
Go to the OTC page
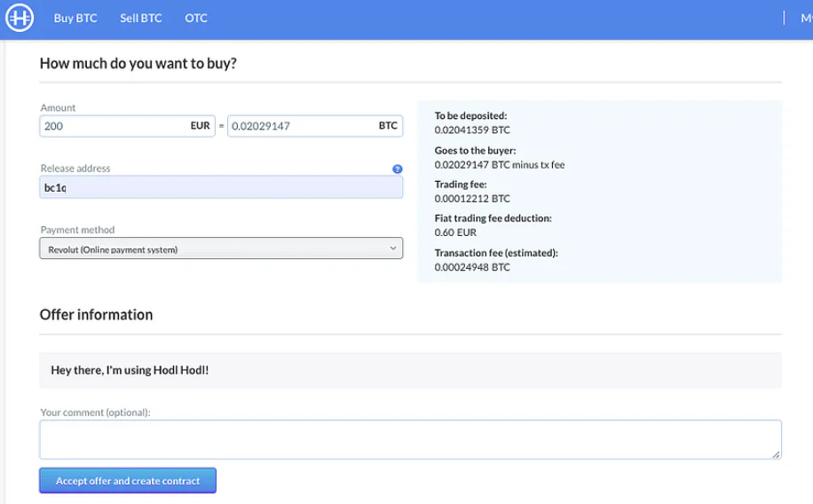click(196, 18)
